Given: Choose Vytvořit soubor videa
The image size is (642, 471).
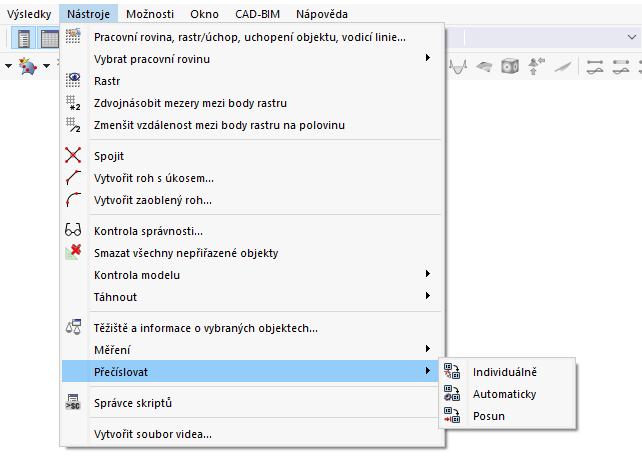Looking at the screenshot, I should point(252,434).
